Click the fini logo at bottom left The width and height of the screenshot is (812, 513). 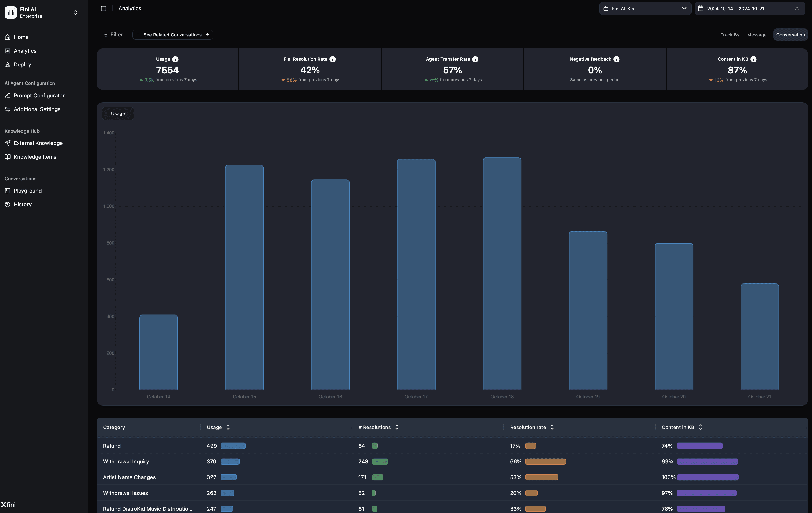(x=8, y=505)
